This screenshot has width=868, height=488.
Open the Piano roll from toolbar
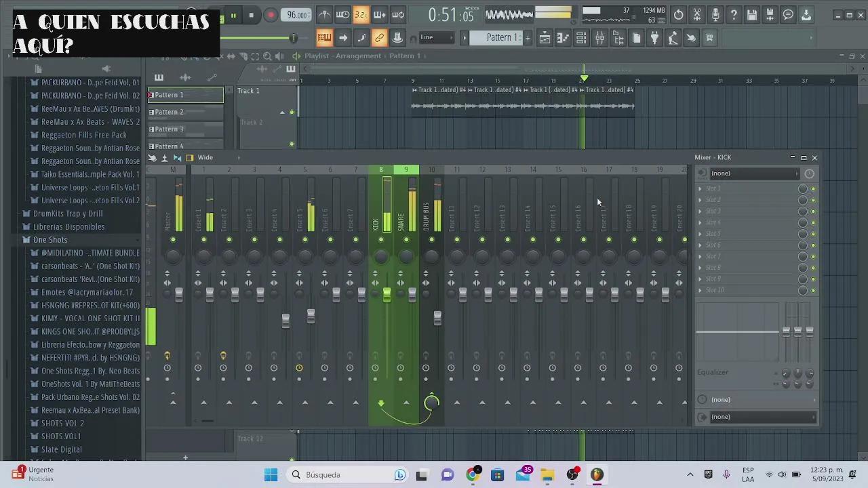(563, 38)
